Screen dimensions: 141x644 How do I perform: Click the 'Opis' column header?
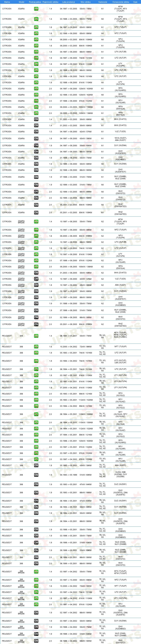[x=135, y=2]
